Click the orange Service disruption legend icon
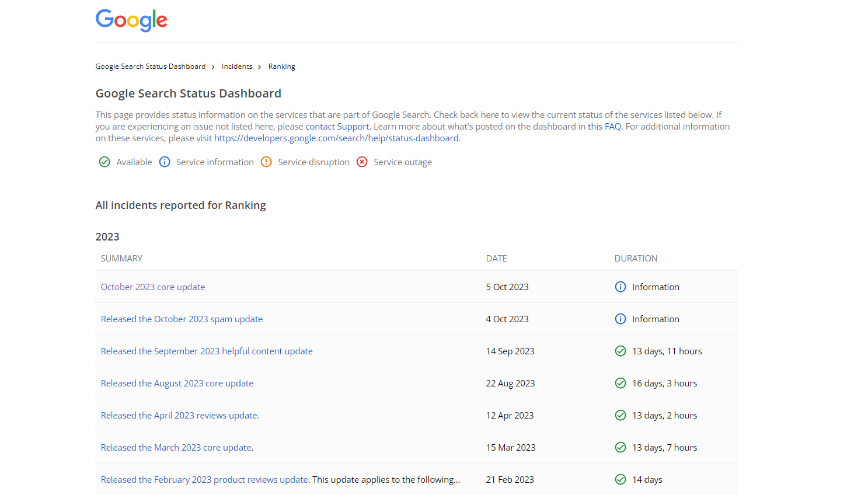The image size is (868, 495). (266, 162)
